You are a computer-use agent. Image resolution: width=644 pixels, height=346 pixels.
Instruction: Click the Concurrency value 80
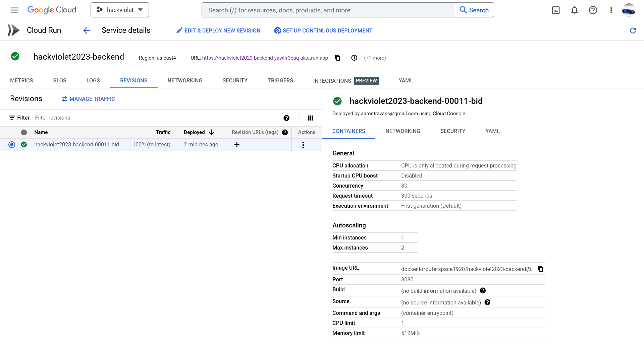coord(404,186)
